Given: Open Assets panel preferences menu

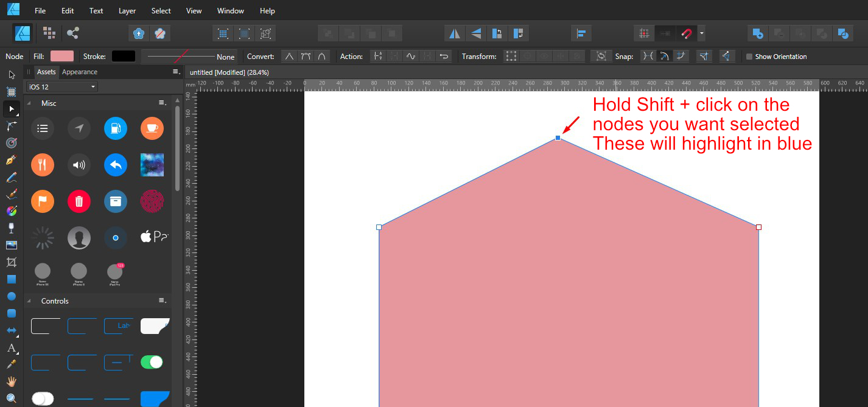Looking at the screenshot, I should (x=176, y=72).
